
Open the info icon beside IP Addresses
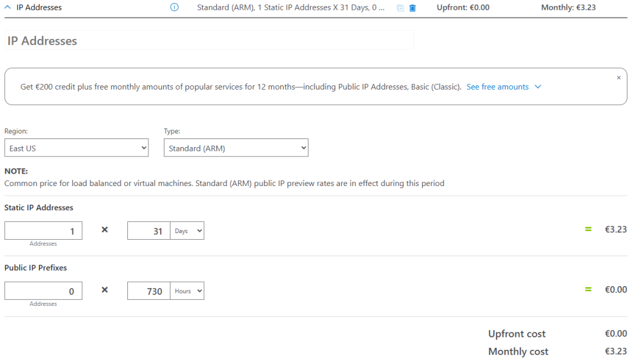174,7
